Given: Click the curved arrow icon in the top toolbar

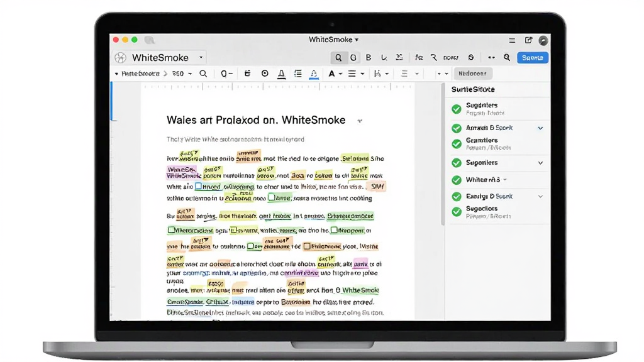Looking at the screenshot, I should pyautogui.click(x=434, y=57).
